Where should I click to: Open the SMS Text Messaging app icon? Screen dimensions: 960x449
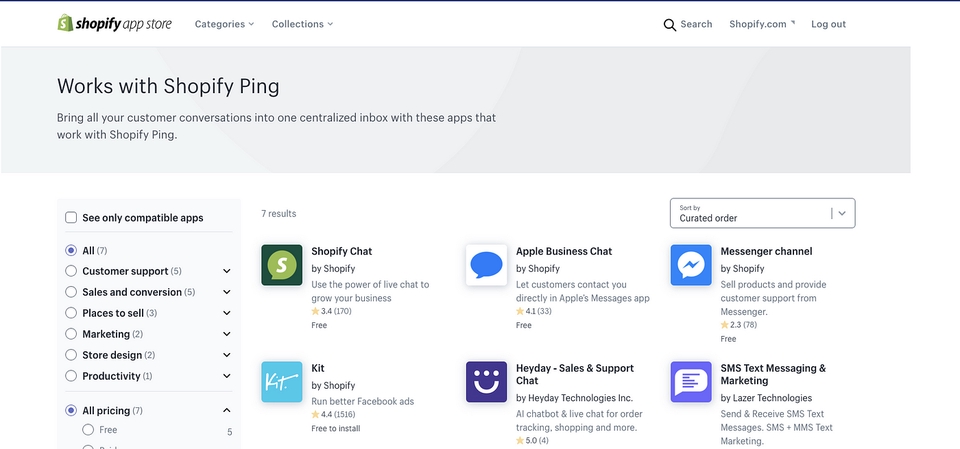pyautogui.click(x=691, y=382)
